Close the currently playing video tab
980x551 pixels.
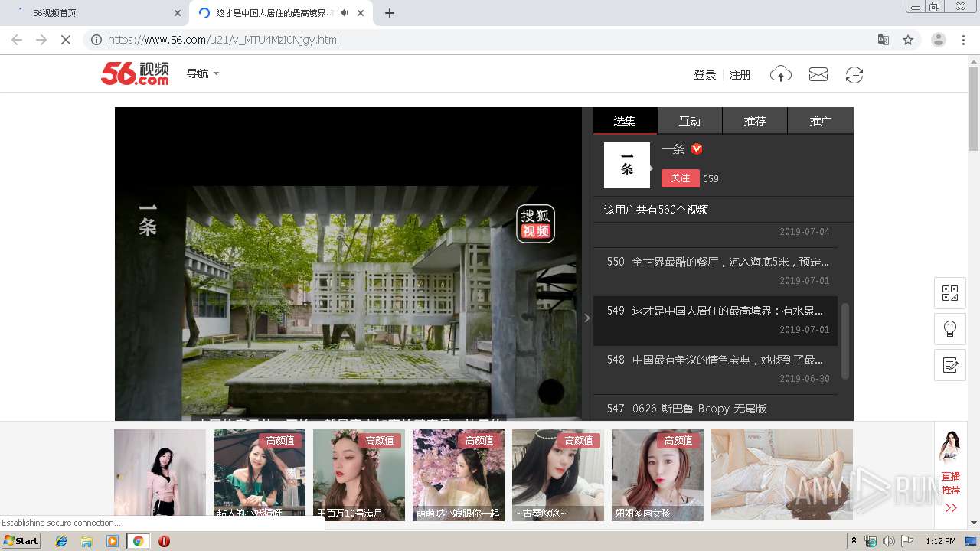pos(361,13)
